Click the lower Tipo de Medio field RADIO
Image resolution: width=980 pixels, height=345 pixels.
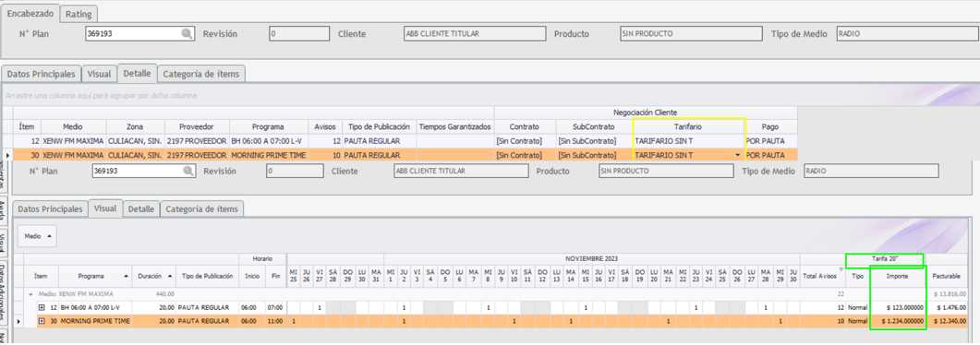click(871, 171)
